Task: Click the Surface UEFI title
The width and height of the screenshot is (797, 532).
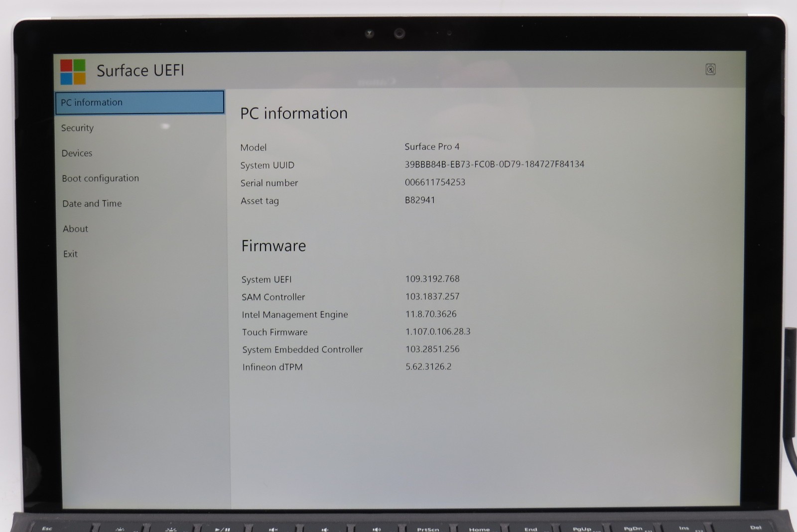Action: [140, 71]
